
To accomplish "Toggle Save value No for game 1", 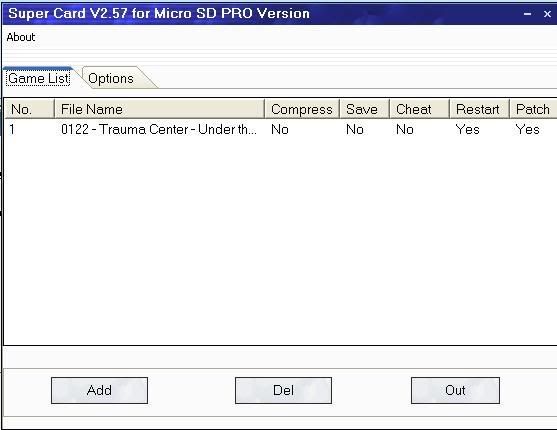I will click(x=355, y=129).
